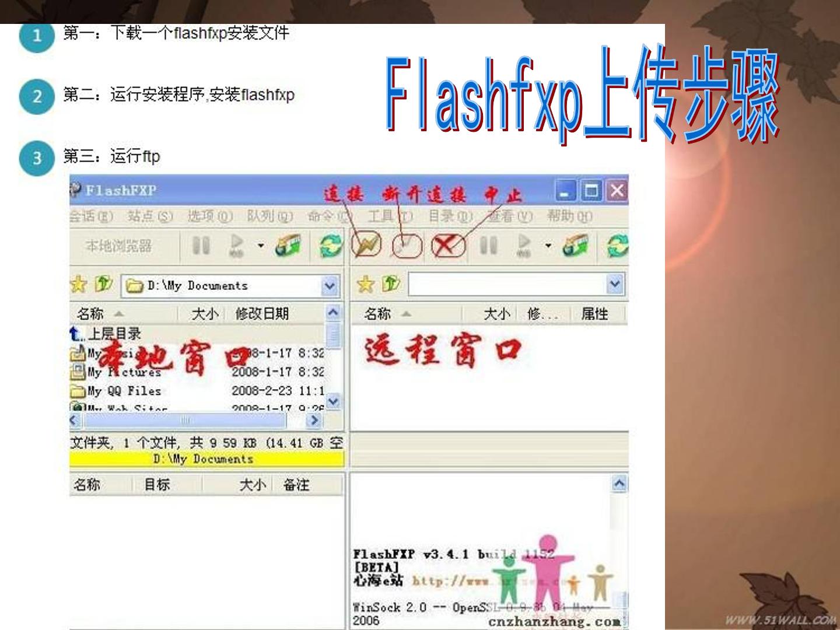Sort local files by 修改日期 column
The width and height of the screenshot is (840, 630).
click(262, 314)
